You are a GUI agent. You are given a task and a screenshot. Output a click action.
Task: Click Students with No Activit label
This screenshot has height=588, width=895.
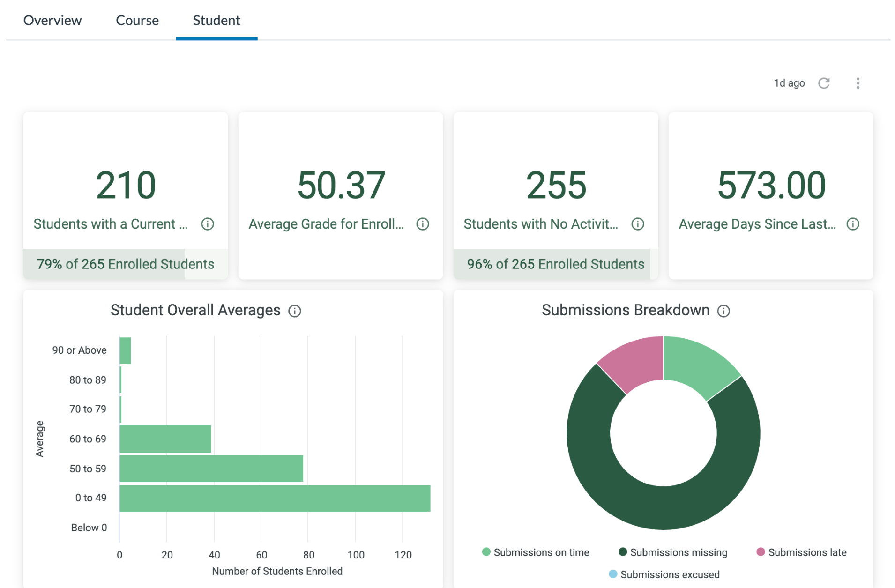click(541, 224)
